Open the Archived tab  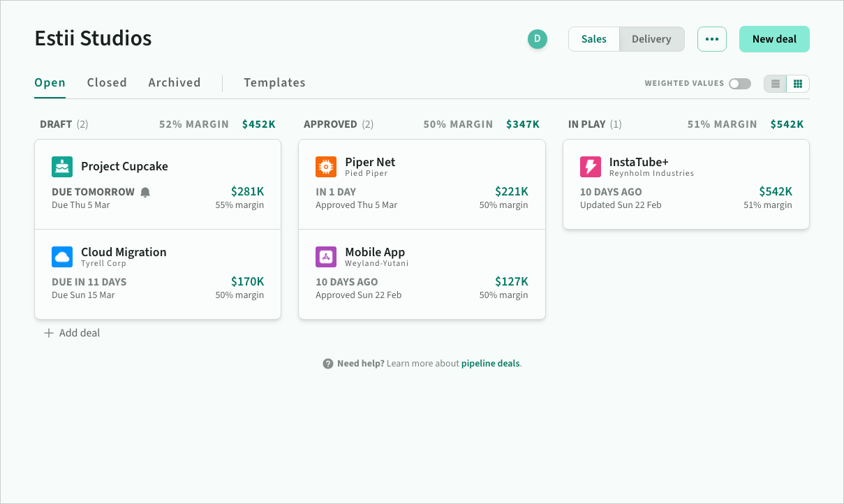coord(175,82)
